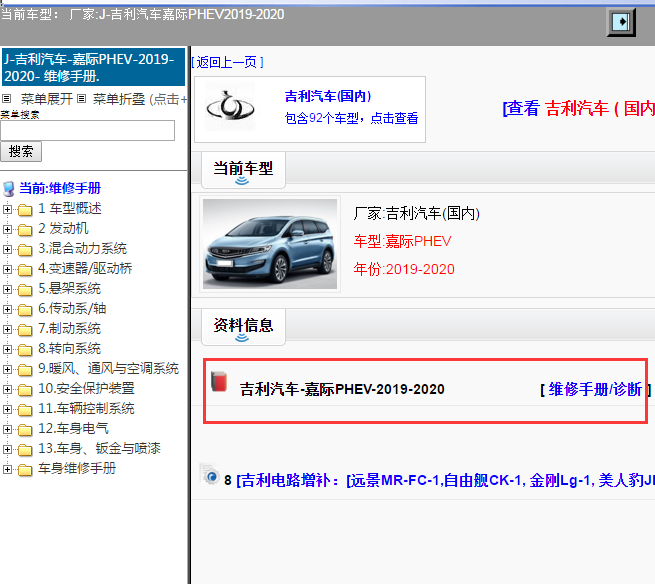
Task: Click the 菜单展开 expand-all icon
Action: point(6,99)
